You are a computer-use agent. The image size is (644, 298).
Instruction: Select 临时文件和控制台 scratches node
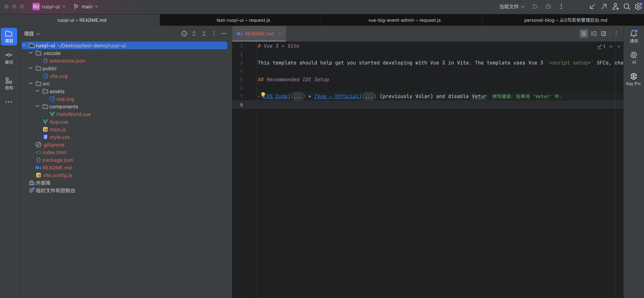click(x=55, y=190)
